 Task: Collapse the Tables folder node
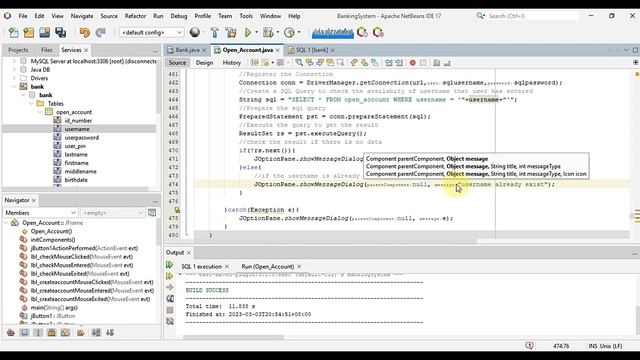[x=31, y=103]
